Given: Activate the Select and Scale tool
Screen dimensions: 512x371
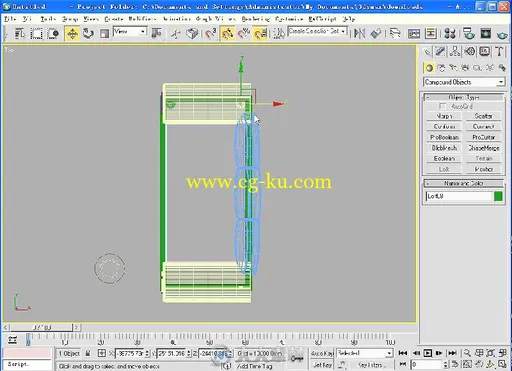Looking at the screenshot, I should tap(104, 34).
